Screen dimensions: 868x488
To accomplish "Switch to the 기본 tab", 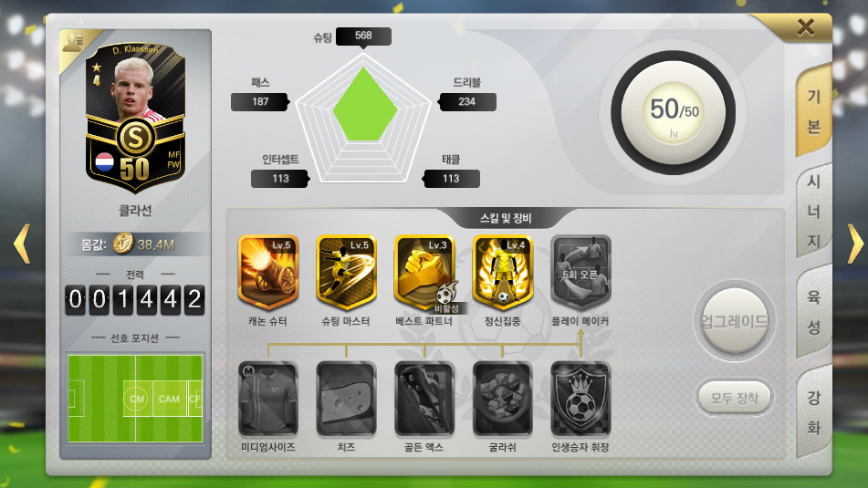I will coord(813,112).
